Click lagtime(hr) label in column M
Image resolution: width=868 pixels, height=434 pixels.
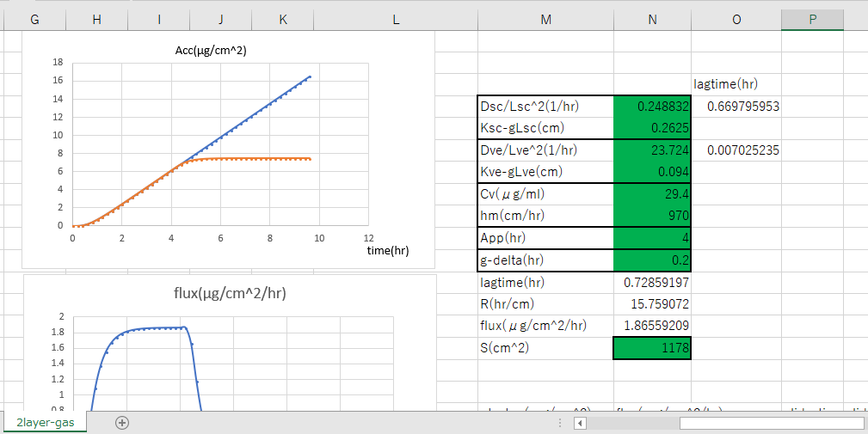click(x=545, y=283)
